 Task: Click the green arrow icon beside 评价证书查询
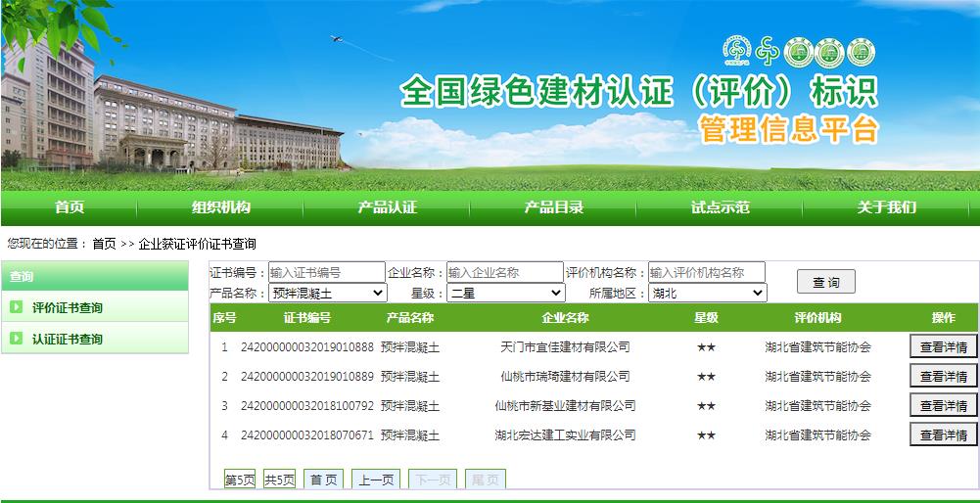tap(16, 307)
